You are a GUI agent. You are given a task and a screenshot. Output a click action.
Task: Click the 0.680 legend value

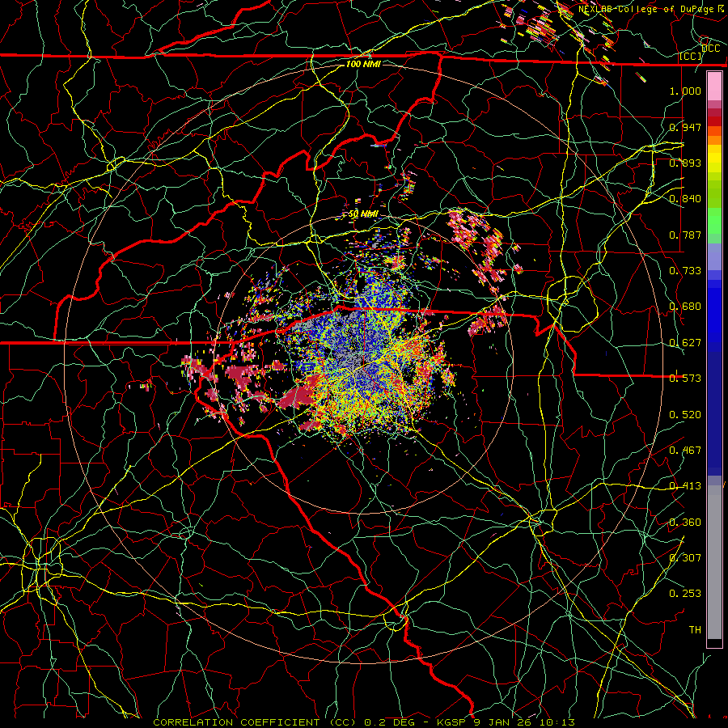685,307
